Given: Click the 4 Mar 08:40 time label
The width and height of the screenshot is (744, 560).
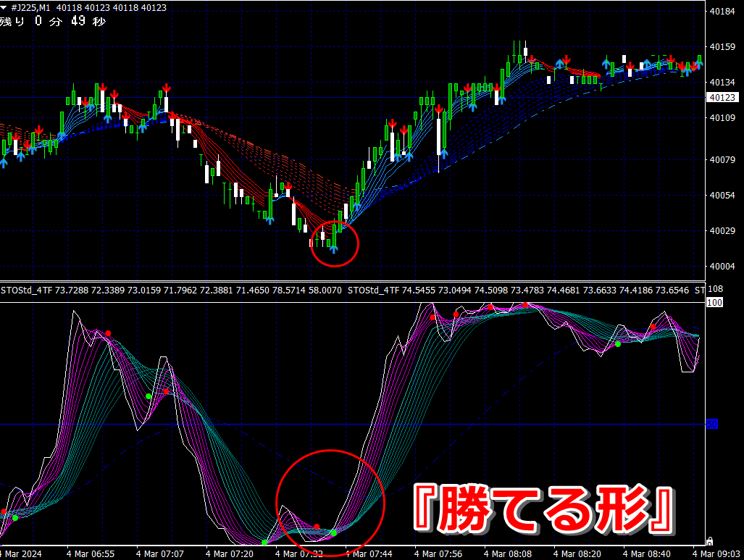Looking at the screenshot, I should coord(647,553).
